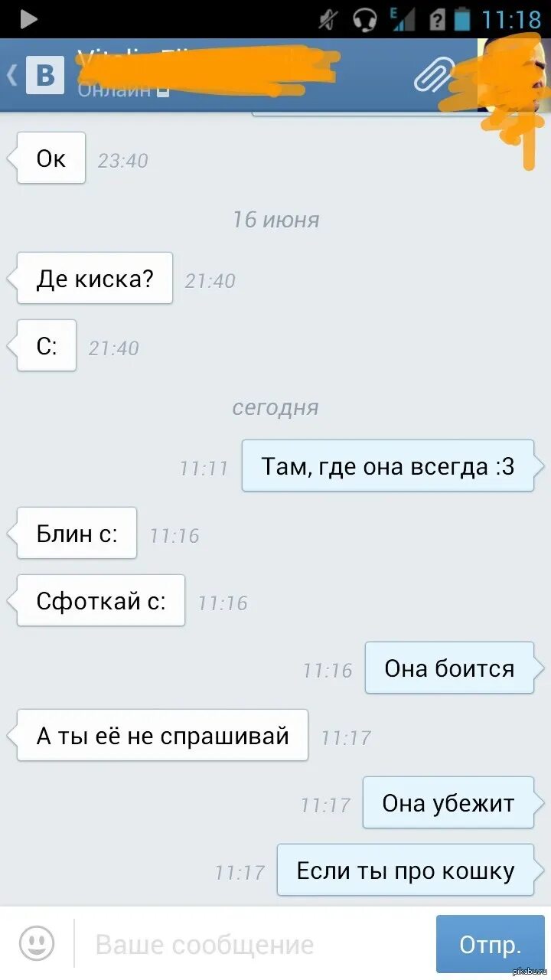Viewport: 551px width, 980px height.
Task: Tap the headphones status bar icon
Action: coord(366,18)
